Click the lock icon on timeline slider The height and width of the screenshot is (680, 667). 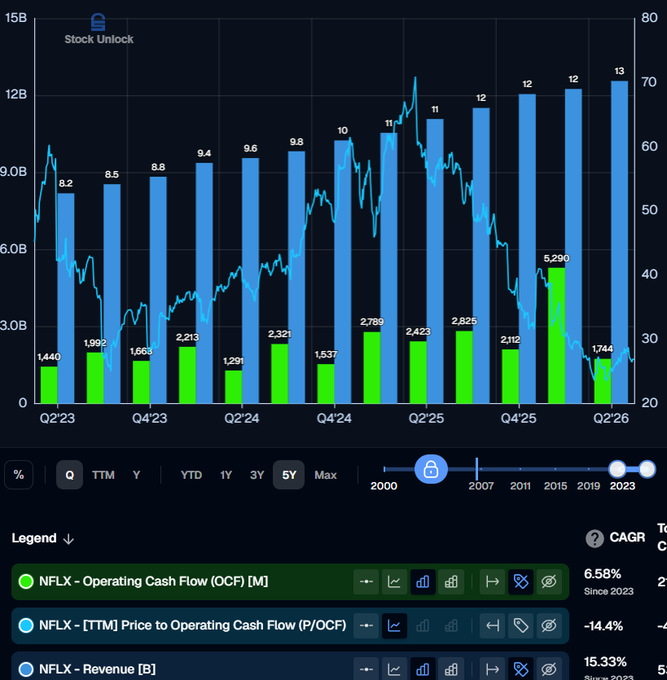tap(431, 469)
